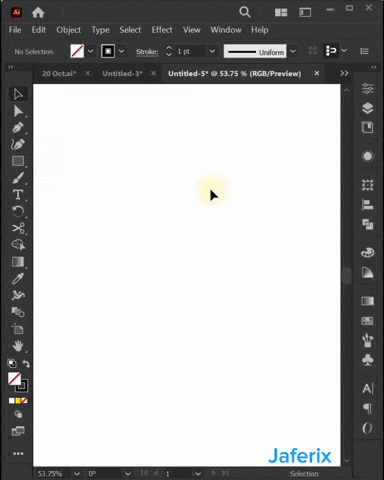
Task: Open the Window menu
Action: point(226,30)
